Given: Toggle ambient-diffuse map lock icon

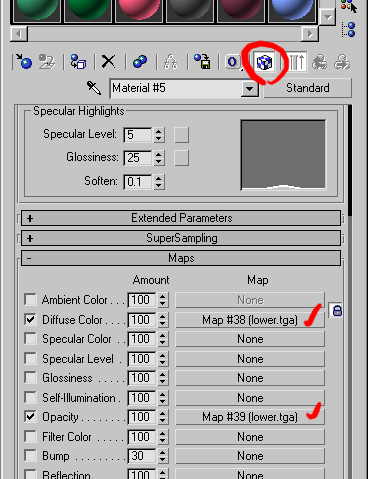Looking at the screenshot, I should tap(337, 310).
